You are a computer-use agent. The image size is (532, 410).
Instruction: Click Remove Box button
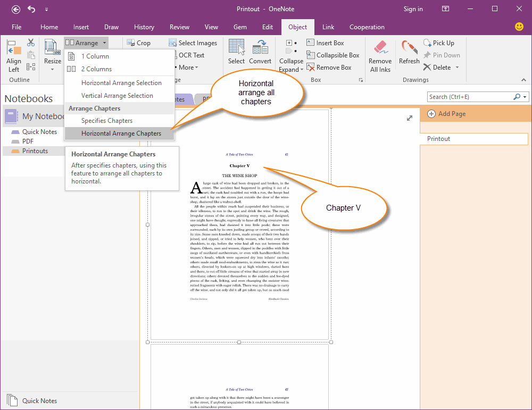click(x=329, y=68)
